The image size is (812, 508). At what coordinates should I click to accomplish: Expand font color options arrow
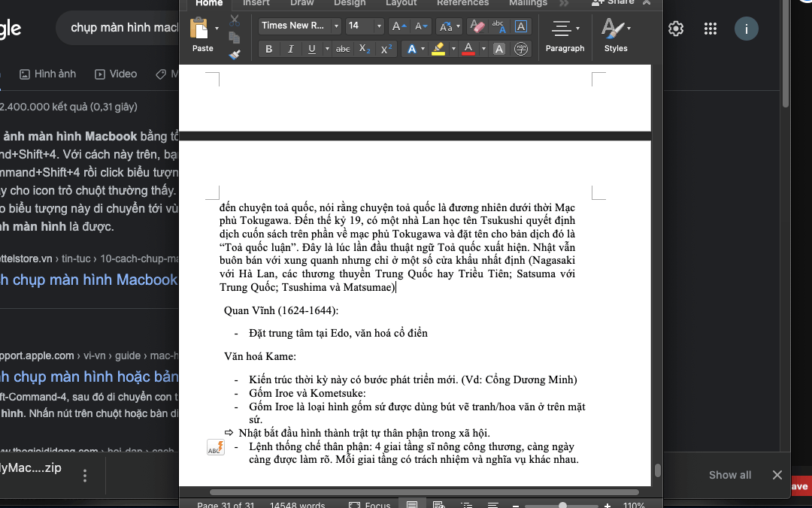tap(483, 49)
